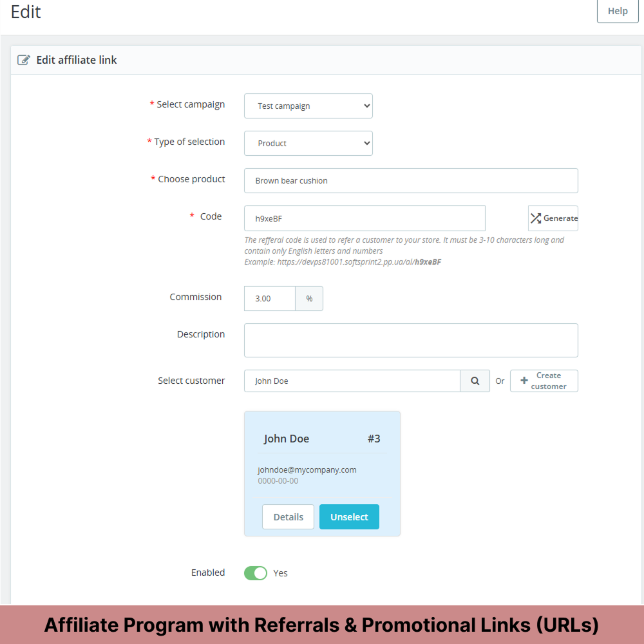The height and width of the screenshot is (644, 644).
Task: Click the plus icon on Create customer
Action: [523, 381]
